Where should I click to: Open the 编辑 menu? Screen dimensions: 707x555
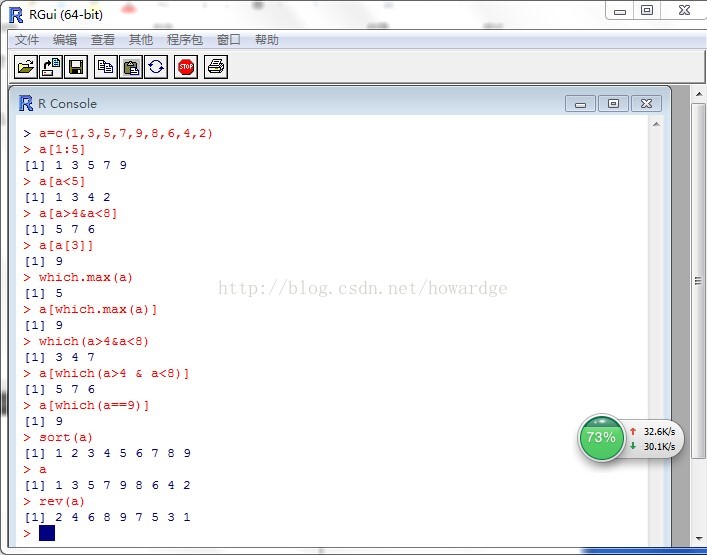pos(64,40)
